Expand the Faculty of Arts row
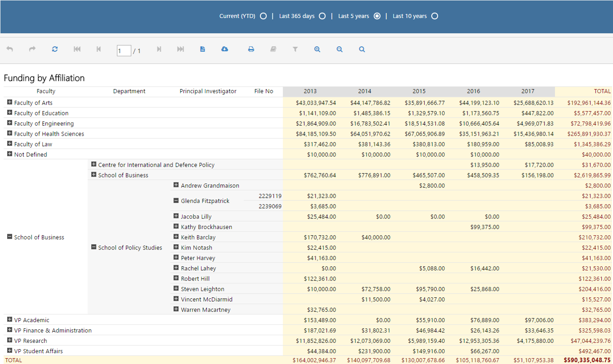 pyautogui.click(x=9, y=102)
